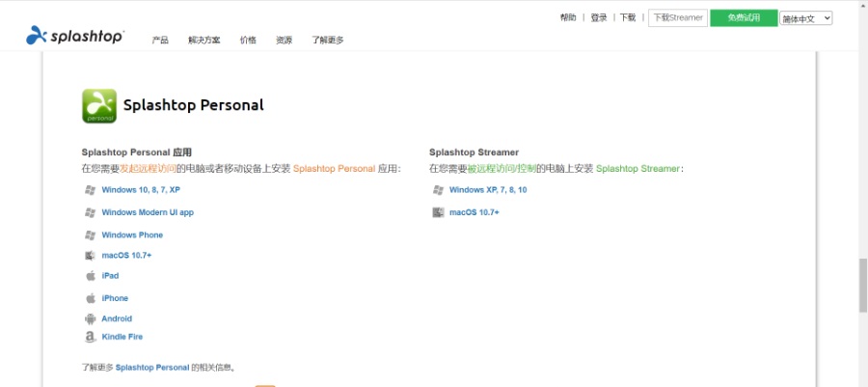This screenshot has width=868, height=387.
Task: Click Mac icon beside Streamer macOS 10.7+
Action: click(x=438, y=212)
